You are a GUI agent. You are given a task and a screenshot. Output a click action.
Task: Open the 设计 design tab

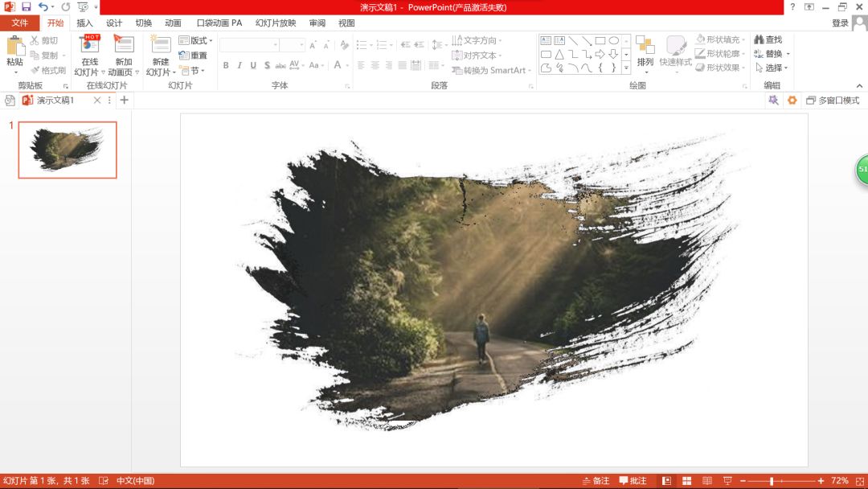point(114,23)
